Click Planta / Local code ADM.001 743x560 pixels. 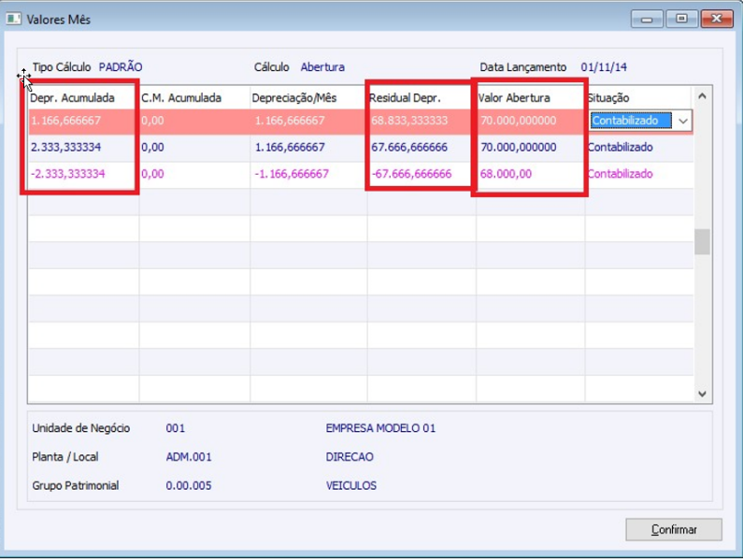coord(189,457)
